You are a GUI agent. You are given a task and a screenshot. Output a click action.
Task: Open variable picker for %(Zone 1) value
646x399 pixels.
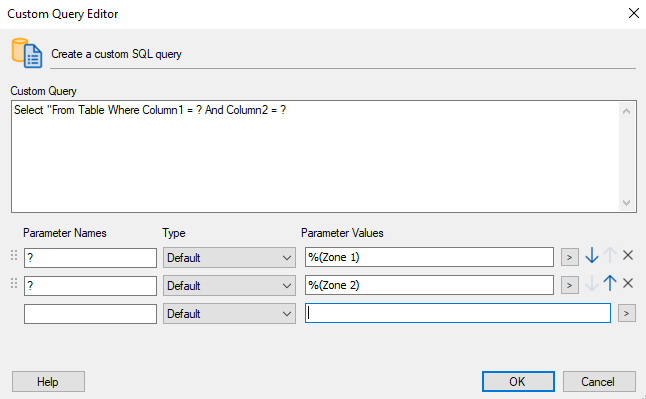[570, 257]
